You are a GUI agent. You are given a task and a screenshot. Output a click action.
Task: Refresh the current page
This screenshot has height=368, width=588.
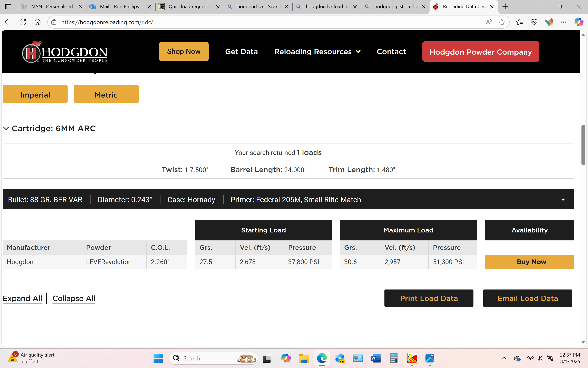click(23, 22)
